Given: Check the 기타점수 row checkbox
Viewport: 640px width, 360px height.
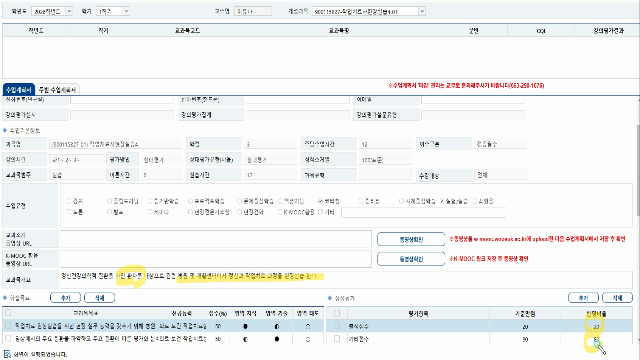Looking at the screenshot, I should click(x=337, y=338).
